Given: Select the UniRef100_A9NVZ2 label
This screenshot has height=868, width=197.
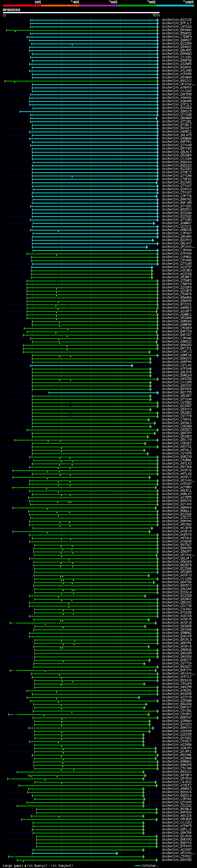Looking at the screenshot, I should pos(177,342).
